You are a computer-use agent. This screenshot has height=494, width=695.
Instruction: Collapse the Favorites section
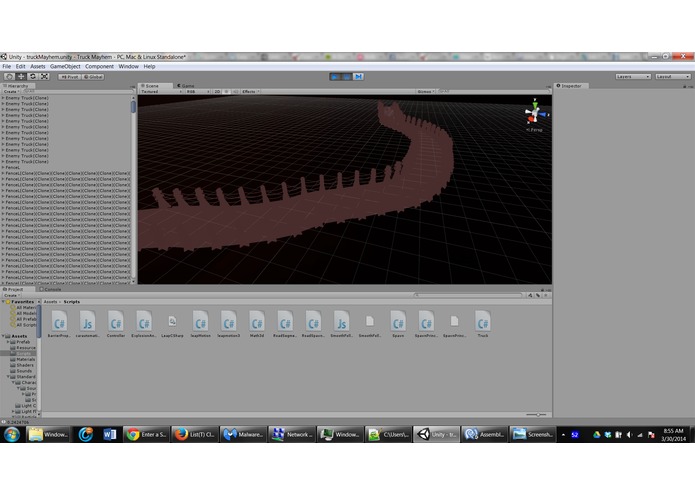coord(3,302)
